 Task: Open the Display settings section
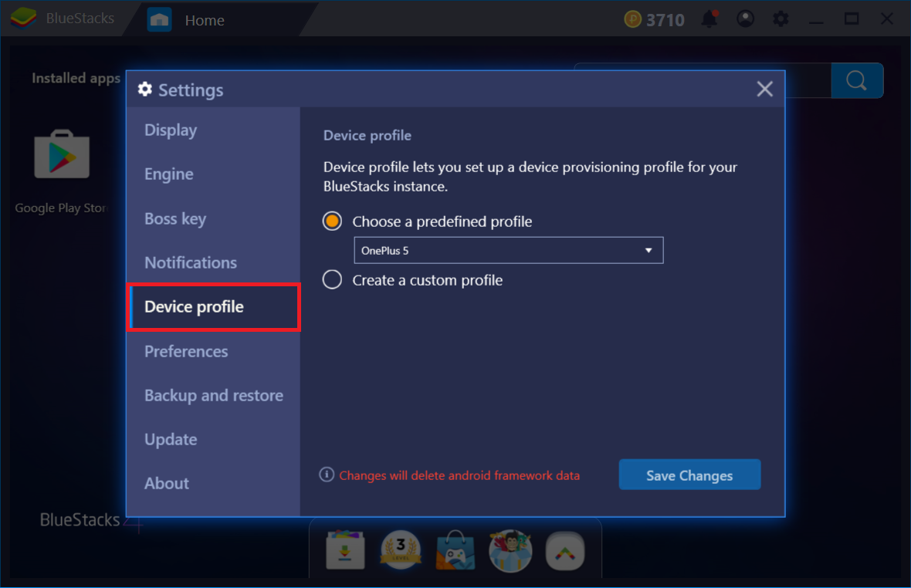click(x=213, y=130)
